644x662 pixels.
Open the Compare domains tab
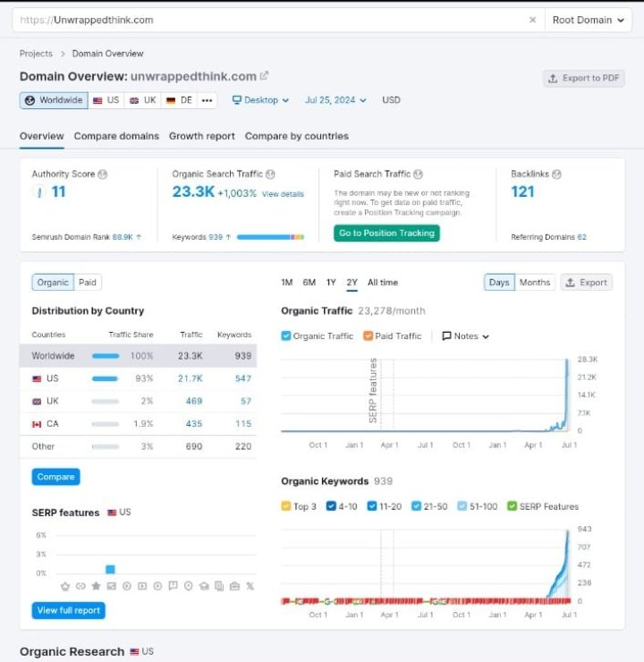tap(116, 136)
